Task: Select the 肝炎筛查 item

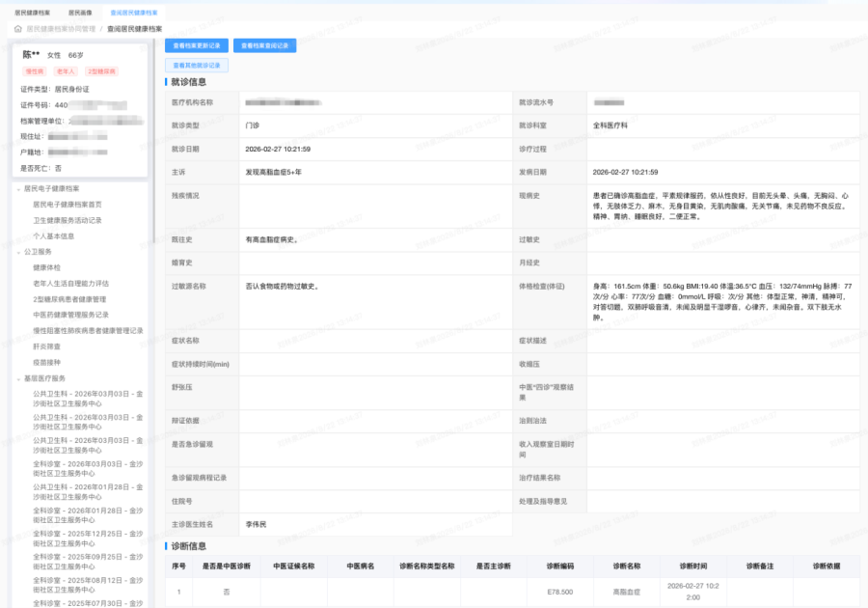Action: tap(46, 346)
